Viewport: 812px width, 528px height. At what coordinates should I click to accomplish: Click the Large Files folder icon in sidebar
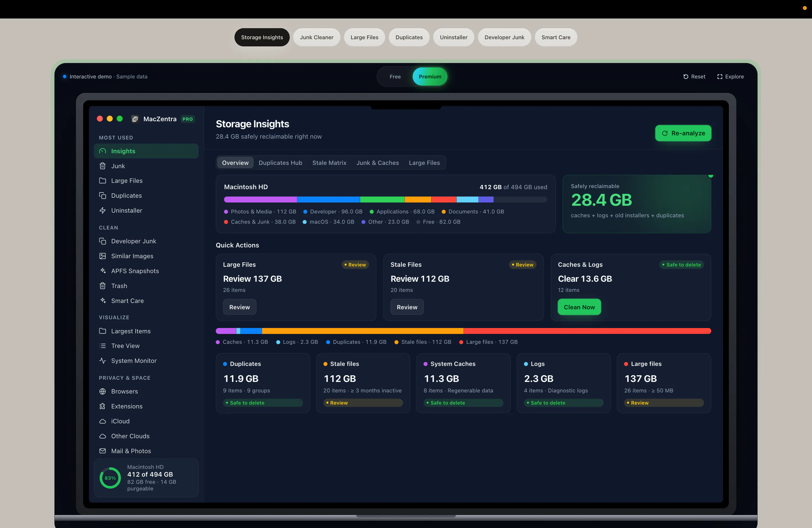click(x=102, y=180)
